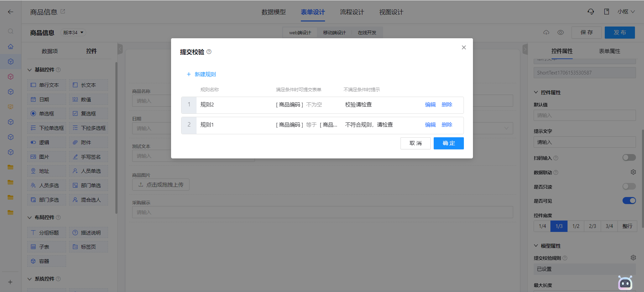Select the 在线开发 tab
The height and width of the screenshot is (292, 644).
pyautogui.click(x=367, y=33)
